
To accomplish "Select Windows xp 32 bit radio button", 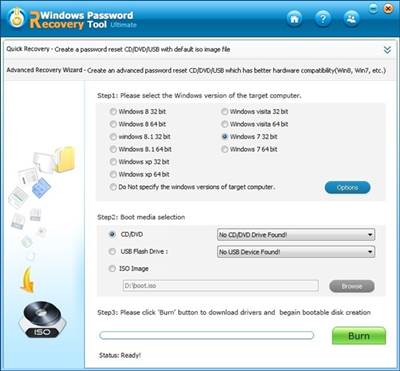I will tap(113, 162).
